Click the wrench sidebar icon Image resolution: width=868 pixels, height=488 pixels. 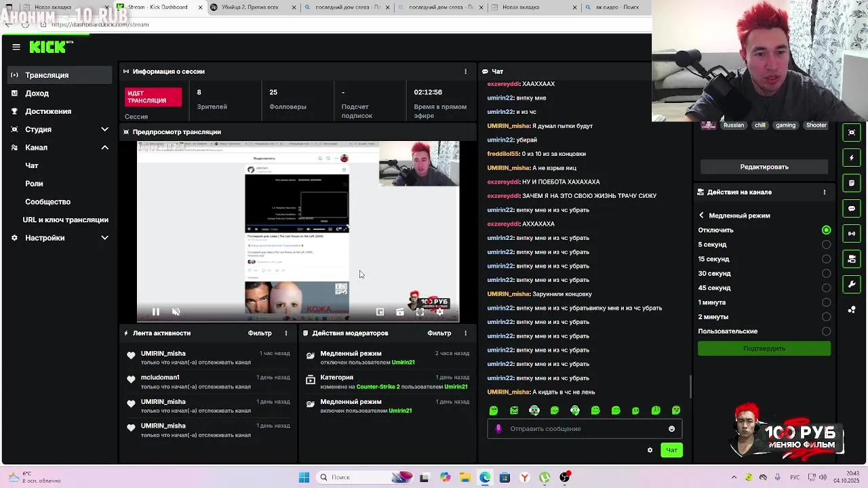852,284
